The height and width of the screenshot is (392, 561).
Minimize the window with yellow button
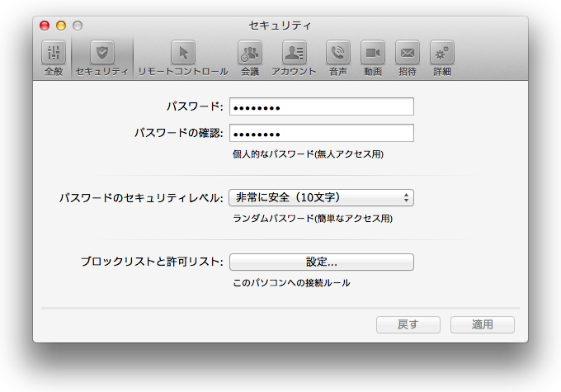[x=61, y=26]
